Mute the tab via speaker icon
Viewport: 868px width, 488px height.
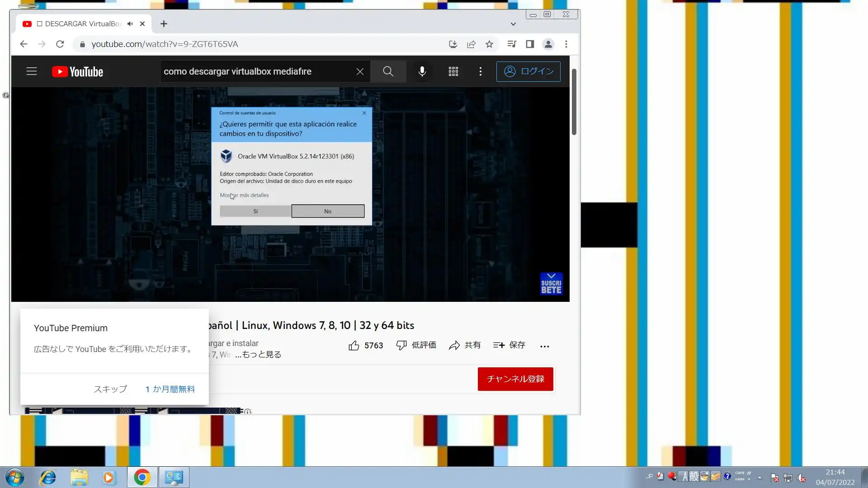[x=130, y=24]
